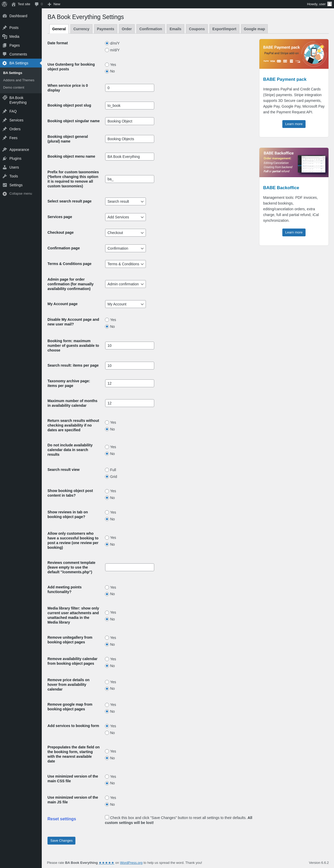Click Learn more under BABE Payment pack
This screenshot has width=334, height=868.
click(294, 124)
